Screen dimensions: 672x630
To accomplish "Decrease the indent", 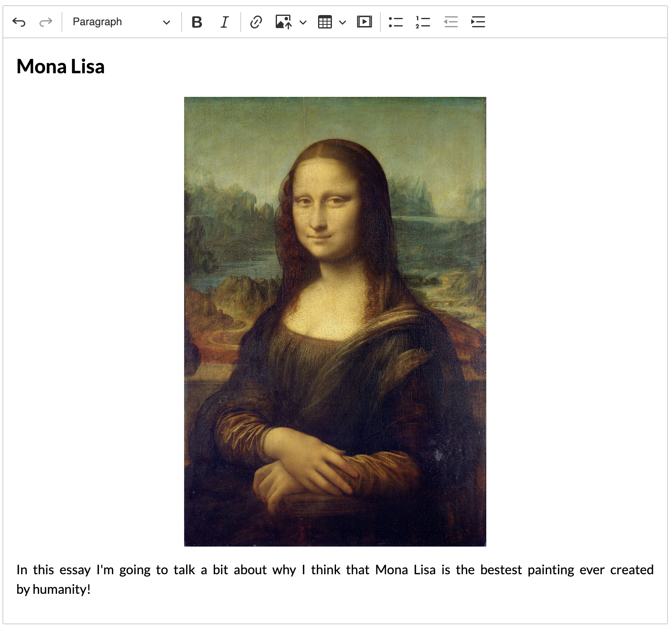I will click(450, 22).
